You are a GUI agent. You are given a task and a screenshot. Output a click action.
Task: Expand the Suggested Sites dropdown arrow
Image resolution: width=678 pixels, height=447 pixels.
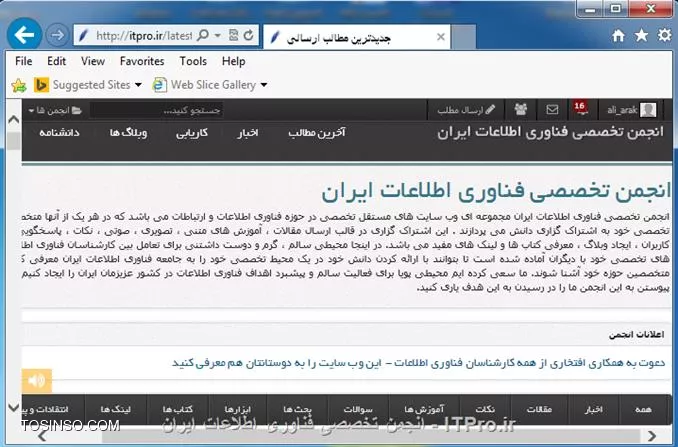point(138,85)
